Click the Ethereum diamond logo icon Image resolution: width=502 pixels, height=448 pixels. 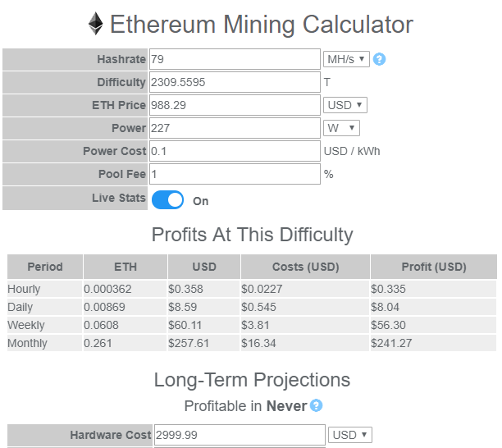[95, 24]
